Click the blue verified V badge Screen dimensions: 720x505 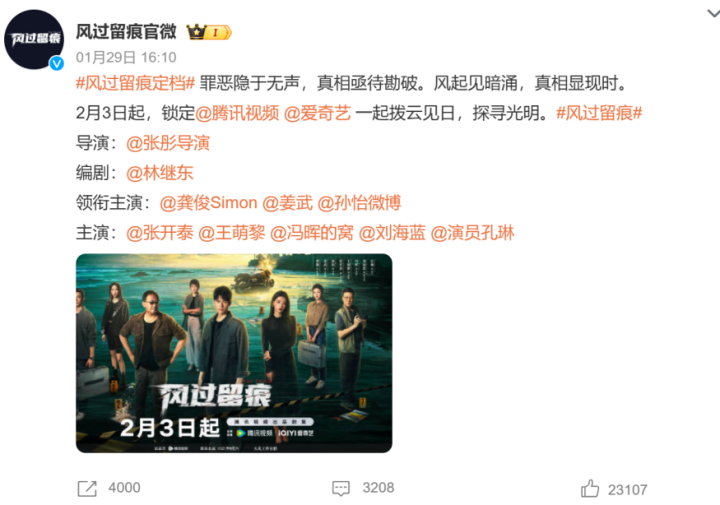pyautogui.click(x=57, y=63)
